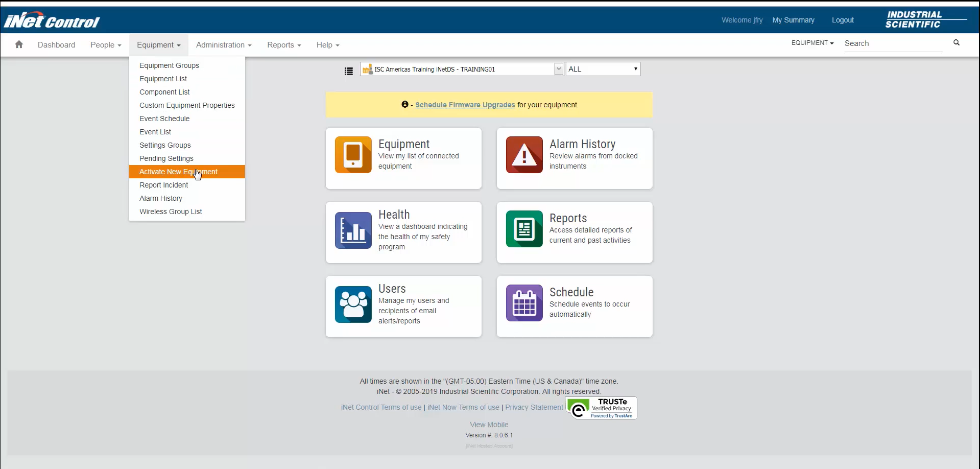Open the Privacy Statement link in footer

coord(534,407)
